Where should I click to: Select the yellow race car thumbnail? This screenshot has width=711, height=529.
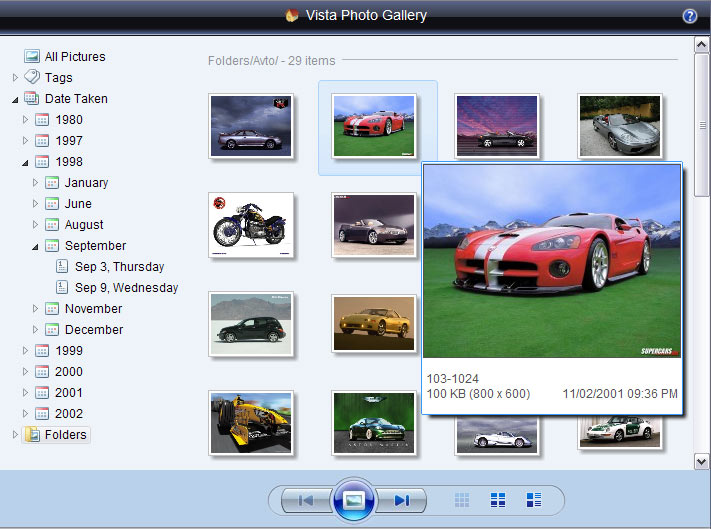click(251, 422)
